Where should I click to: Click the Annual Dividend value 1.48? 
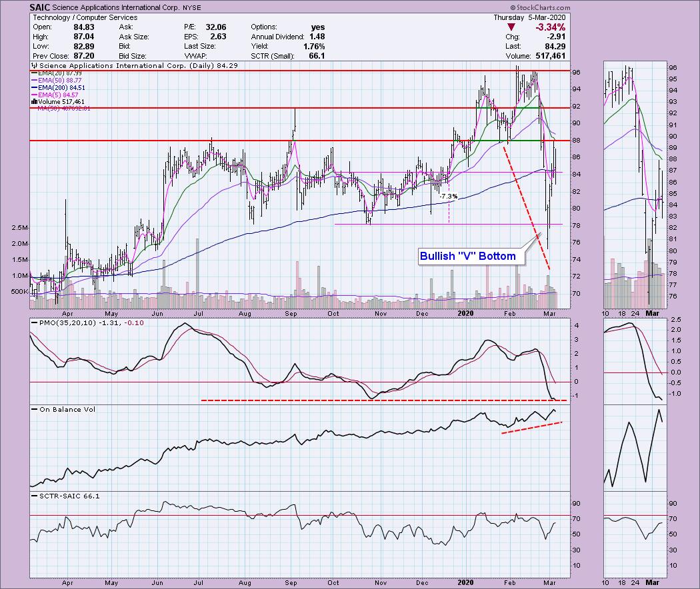pyautogui.click(x=317, y=37)
